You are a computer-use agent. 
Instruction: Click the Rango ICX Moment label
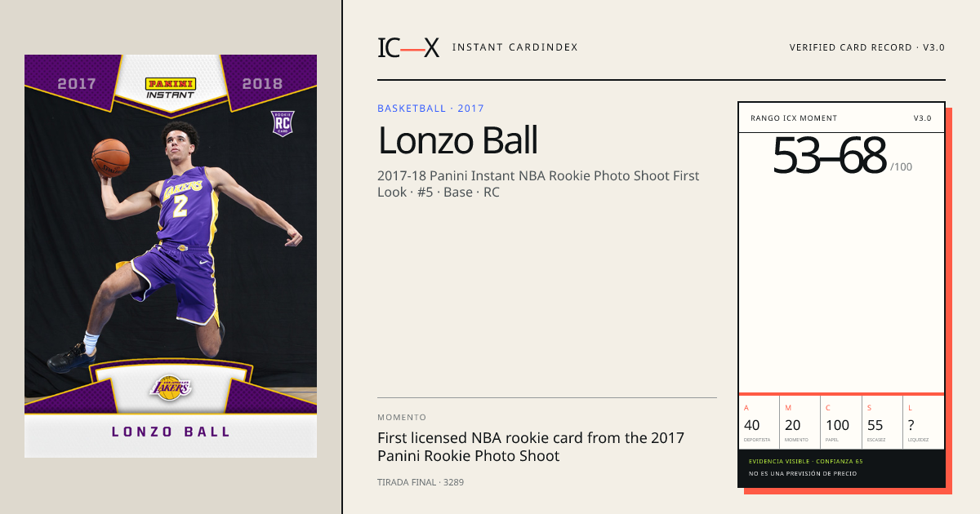[794, 118]
